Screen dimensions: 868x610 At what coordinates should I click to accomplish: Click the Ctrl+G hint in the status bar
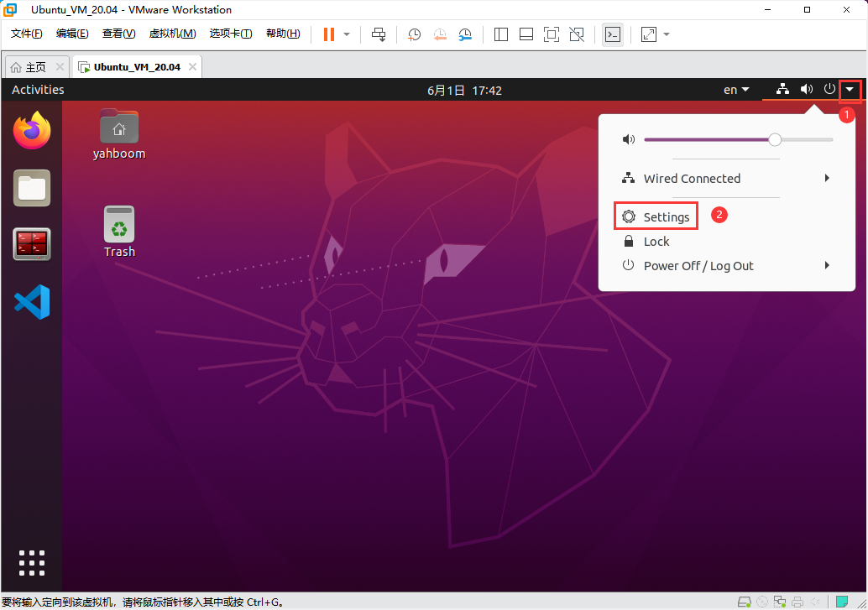[263, 602]
